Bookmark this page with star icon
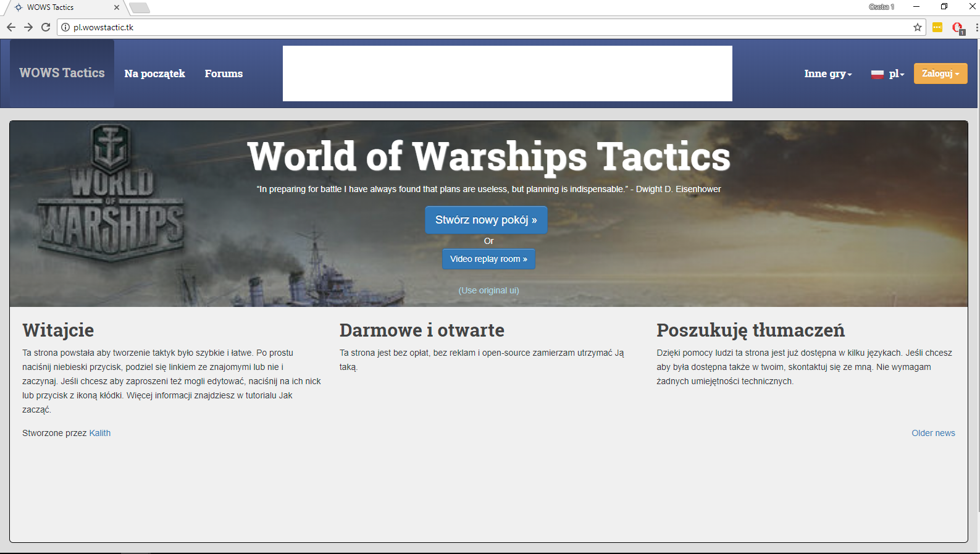The image size is (980, 554). pos(917,27)
